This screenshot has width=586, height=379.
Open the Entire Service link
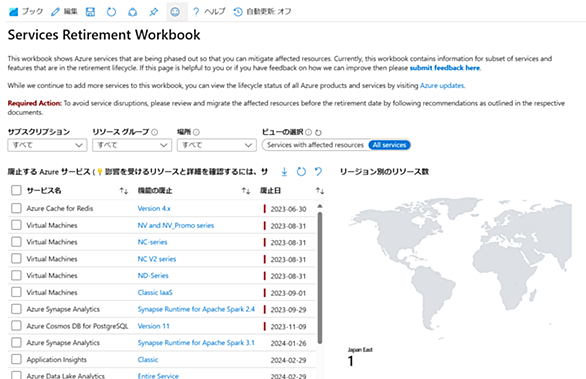(158, 376)
